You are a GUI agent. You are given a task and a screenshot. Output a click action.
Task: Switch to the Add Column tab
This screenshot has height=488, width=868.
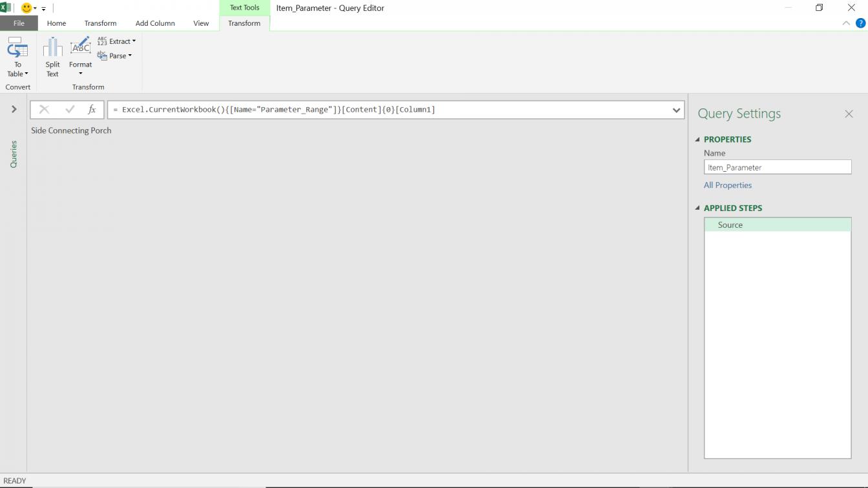click(x=155, y=23)
